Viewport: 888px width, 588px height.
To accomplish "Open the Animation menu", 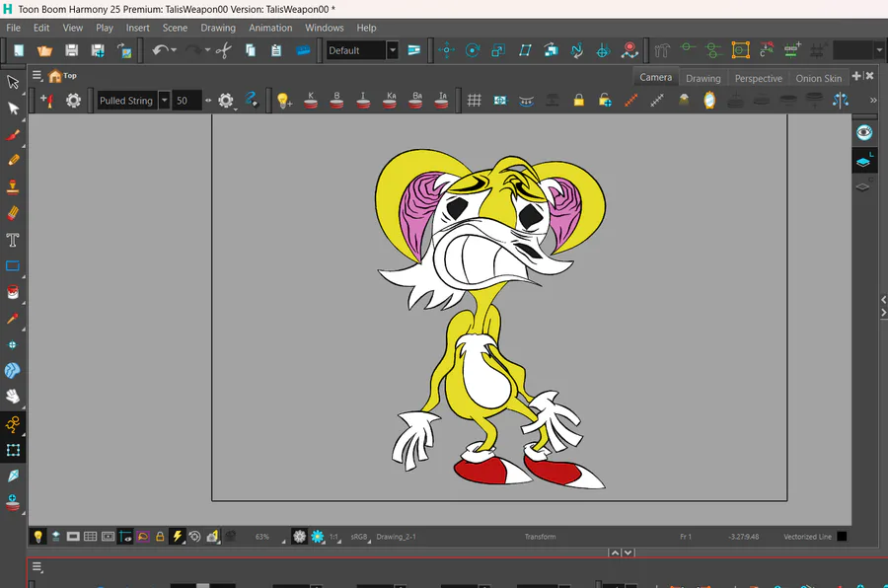I will 270,28.
